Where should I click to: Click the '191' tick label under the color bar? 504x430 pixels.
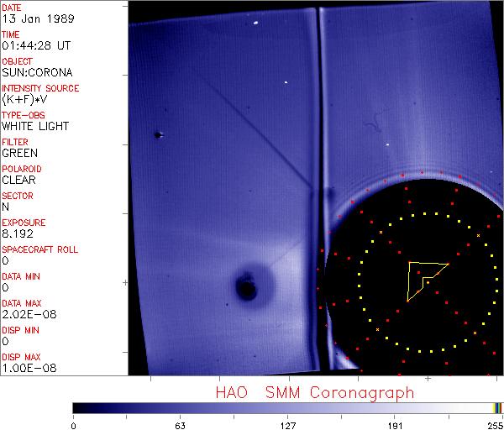coord(396,424)
